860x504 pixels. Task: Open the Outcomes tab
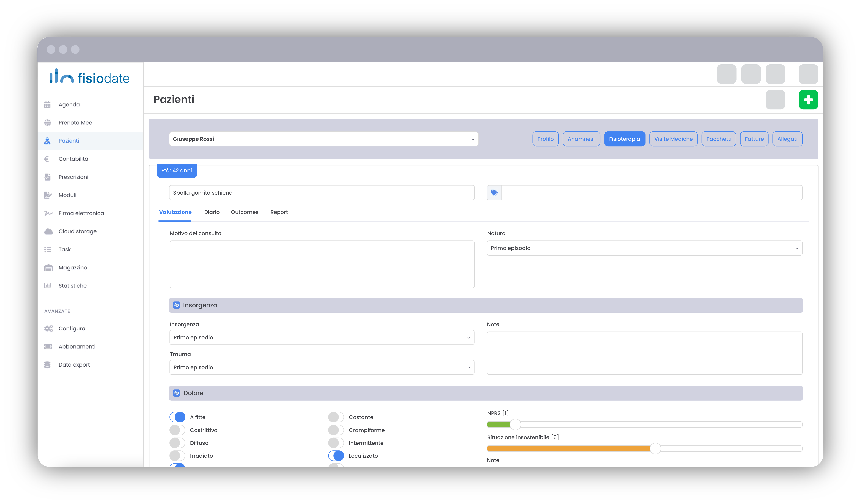(x=244, y=212)
